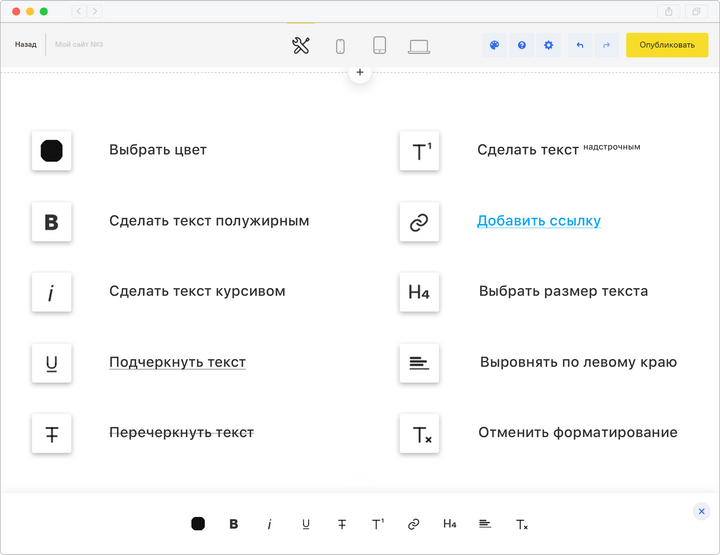Switch to laptop desktop preview
The height and width of the screenshot is (555, 720).
pyautogui.click(x=419, y=45)
